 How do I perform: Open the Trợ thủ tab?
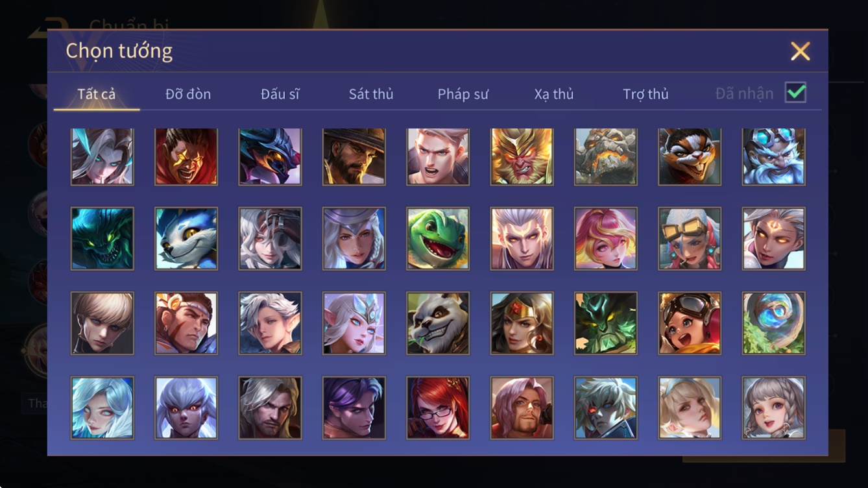point(645,94)
